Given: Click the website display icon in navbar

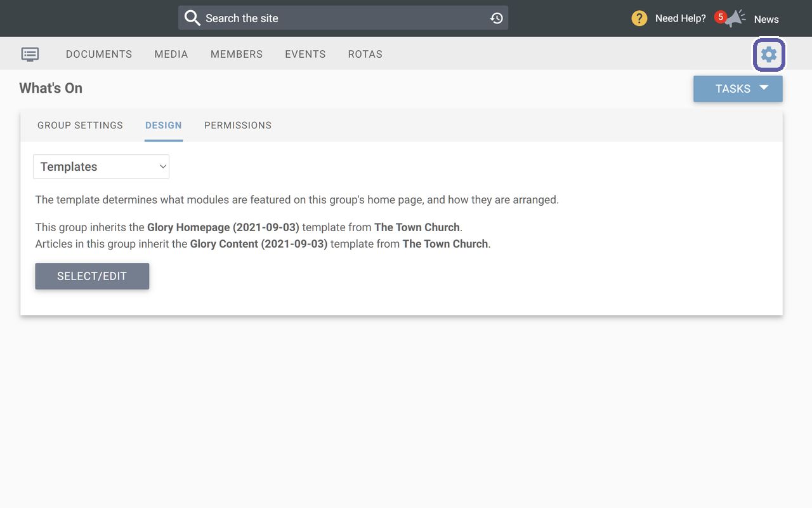Looking at the screenshot, I should click(30, 54).
